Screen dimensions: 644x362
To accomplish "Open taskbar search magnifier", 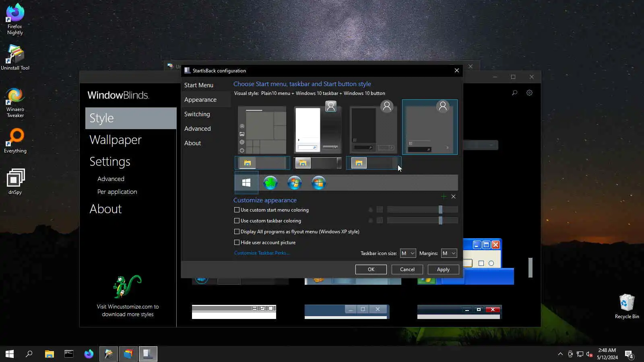I will (x=29, y=354).
